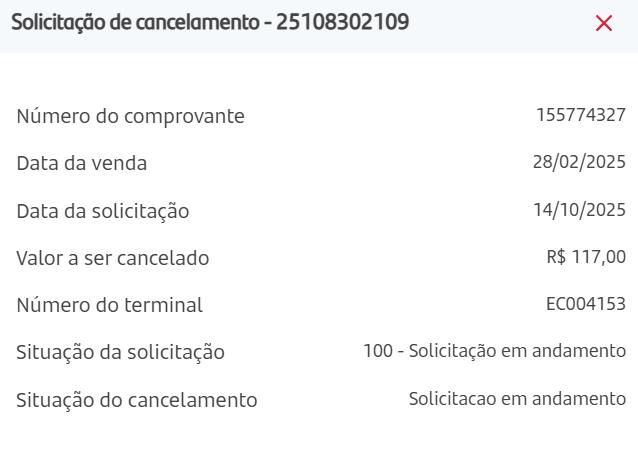The height and width of the screenshot is (457, 638).
Task: Click the 'Valor a ser cancelado' label
Action: (x=112, y=258)
